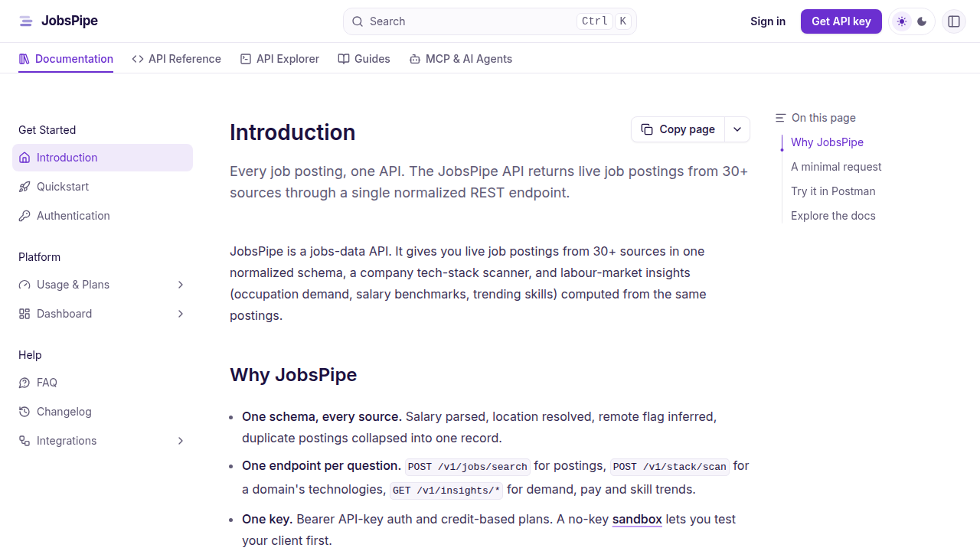Click the Integrations nodes icon
The image size is (980, 551).
pos(24,441)
